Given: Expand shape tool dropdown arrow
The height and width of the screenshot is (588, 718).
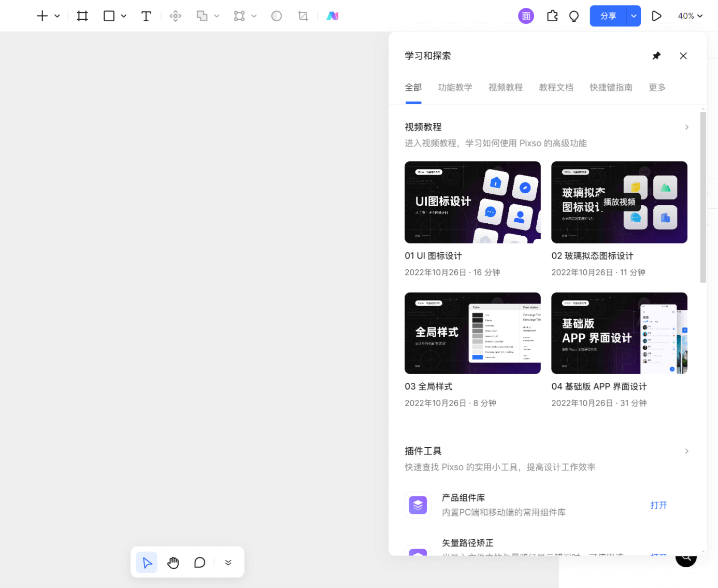Looking at the screenshot, I should [x=124, y=16].
